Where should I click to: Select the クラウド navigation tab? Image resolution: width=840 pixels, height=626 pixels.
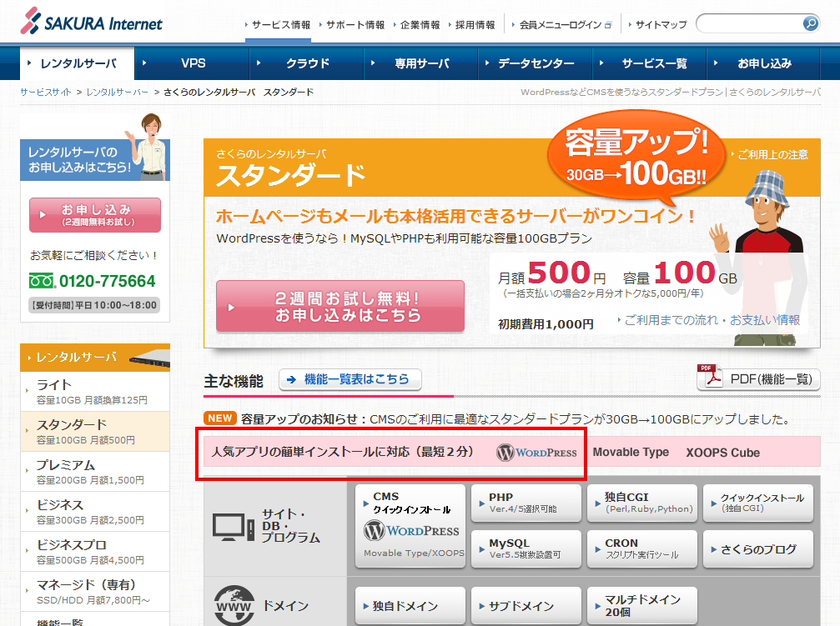coord(307,63)
